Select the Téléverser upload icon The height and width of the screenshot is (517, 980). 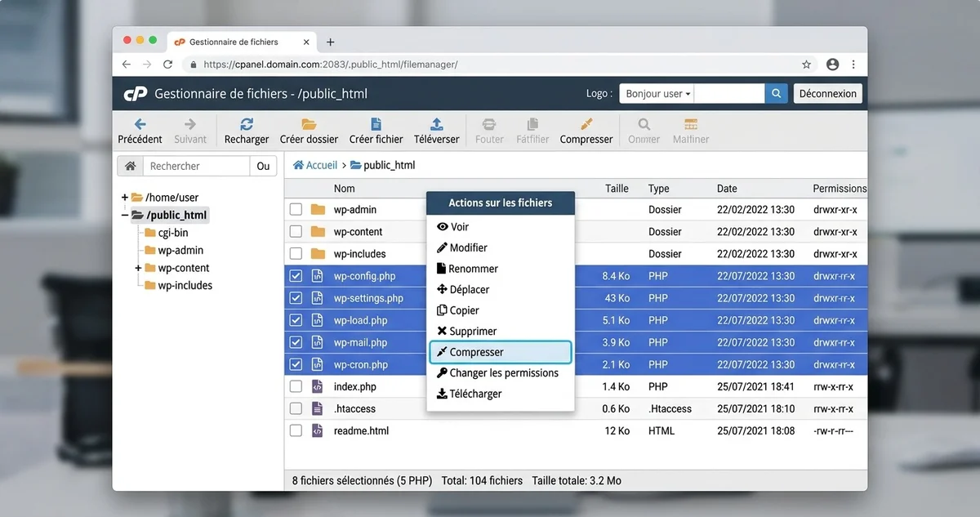point(437,126)
